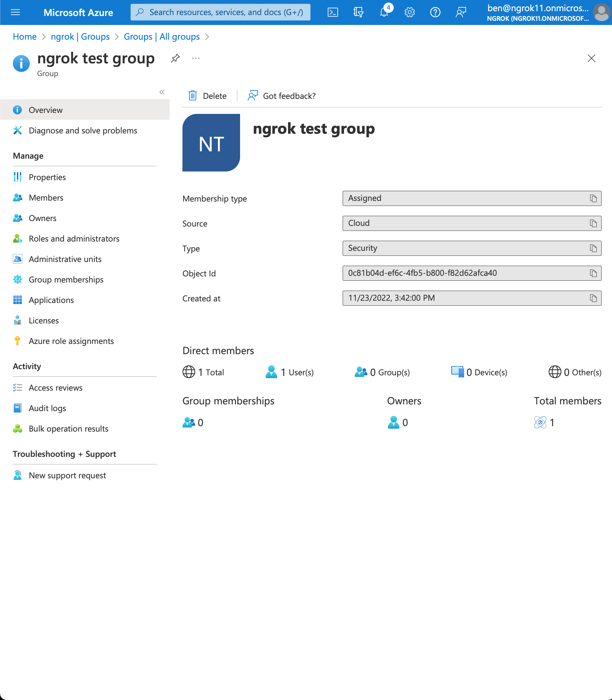612x700 pixels.
Task: Copy the Object Id value
Action: coord(593,273)
